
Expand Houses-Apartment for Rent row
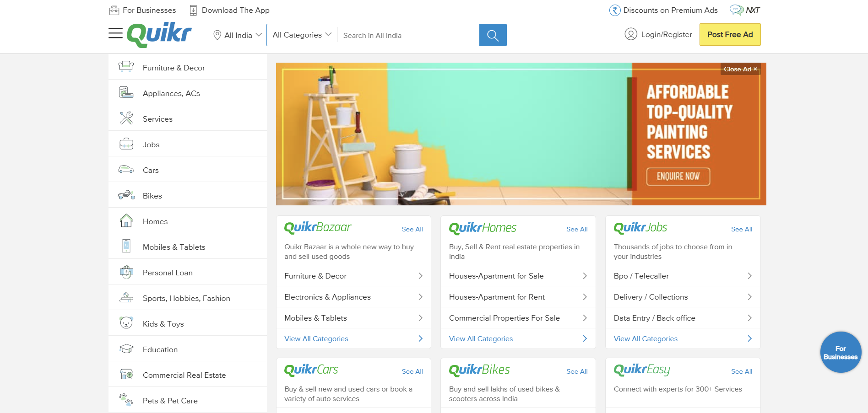point(518,297)
